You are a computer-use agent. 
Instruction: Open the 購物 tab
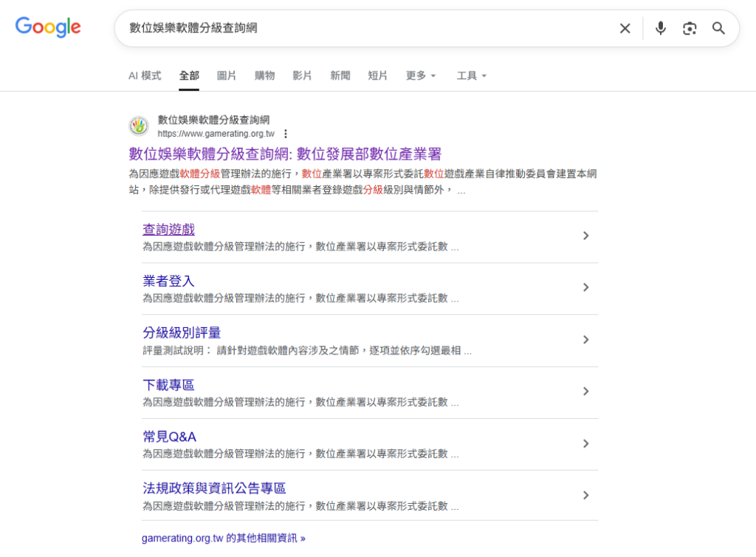click(265, 75)
